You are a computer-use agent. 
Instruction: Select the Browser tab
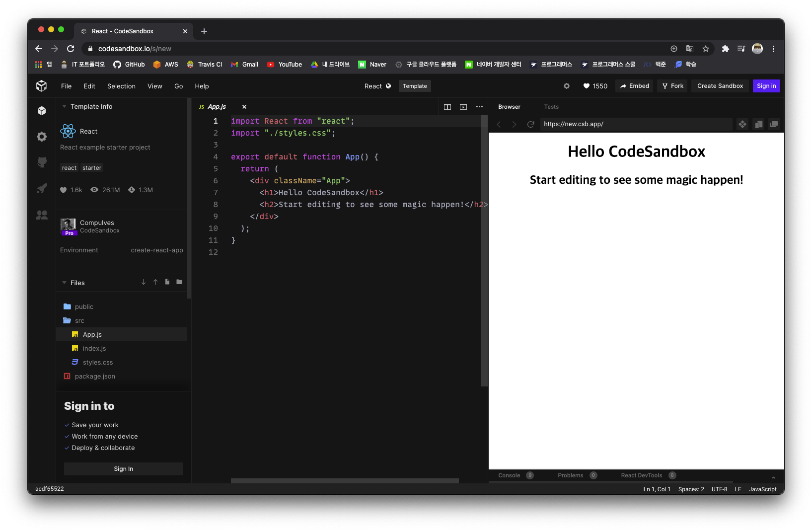pos(510,107)
